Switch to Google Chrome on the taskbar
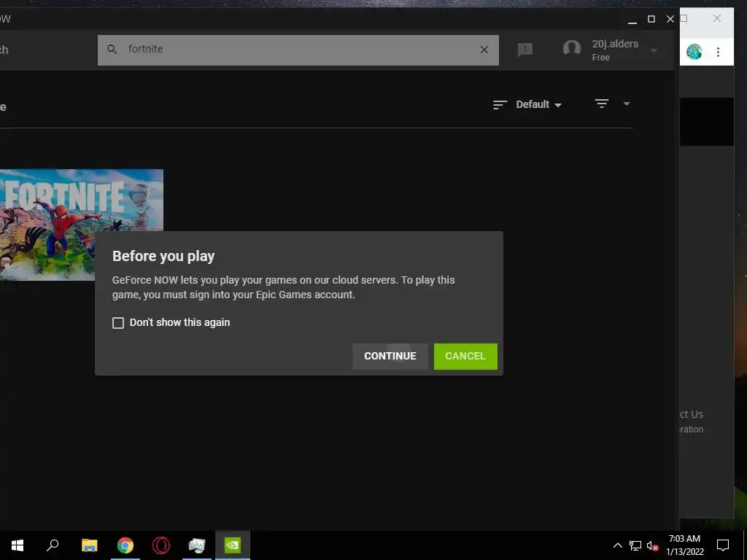Screen dimensions: 747x560 point(125,545)
